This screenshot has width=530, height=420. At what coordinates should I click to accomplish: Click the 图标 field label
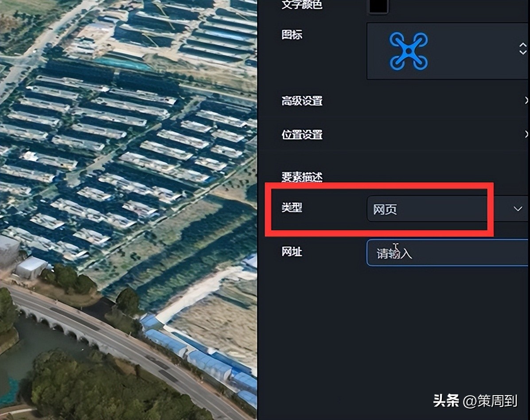(x=292, y=35)
